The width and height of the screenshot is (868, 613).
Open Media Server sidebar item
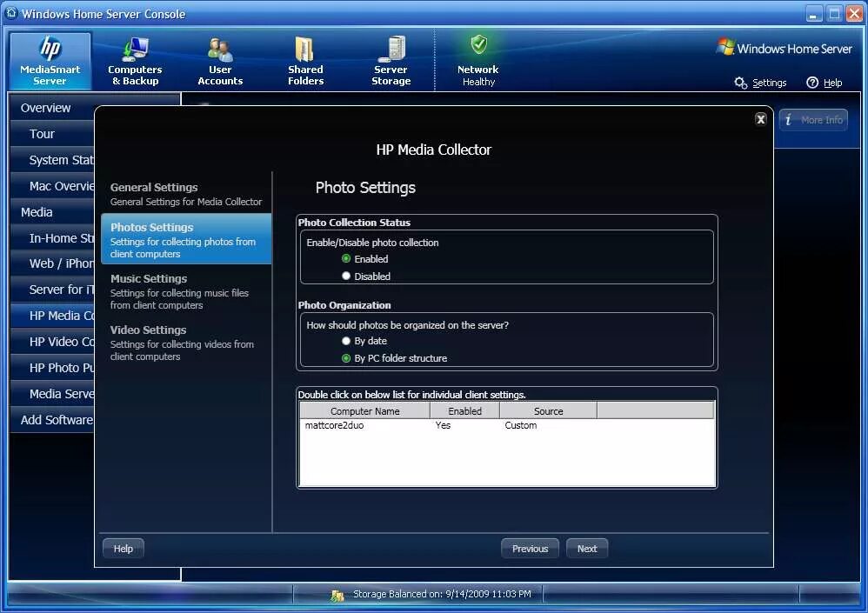point(52,393)
